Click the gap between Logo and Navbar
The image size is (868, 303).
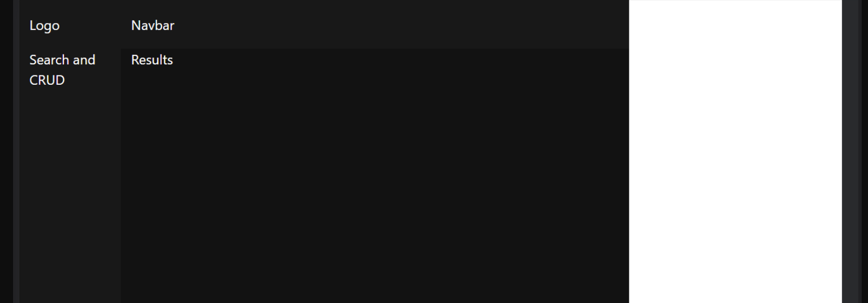(95, 25)
